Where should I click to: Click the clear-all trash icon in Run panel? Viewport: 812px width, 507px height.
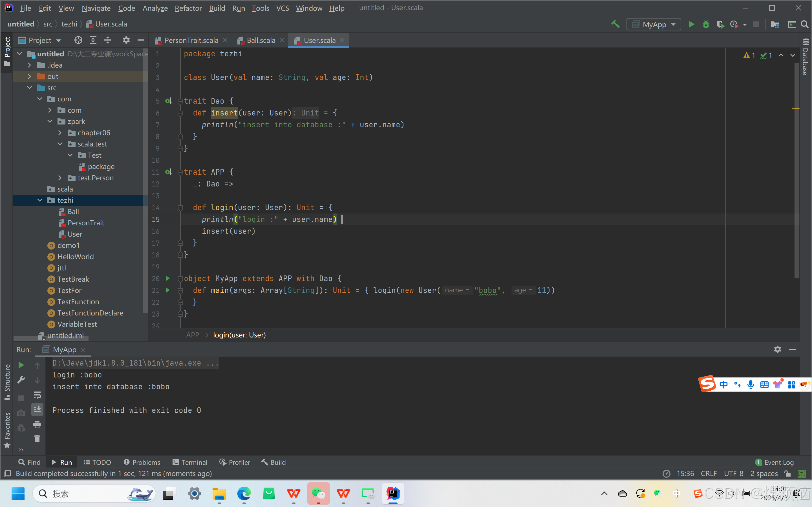[37, 439]
